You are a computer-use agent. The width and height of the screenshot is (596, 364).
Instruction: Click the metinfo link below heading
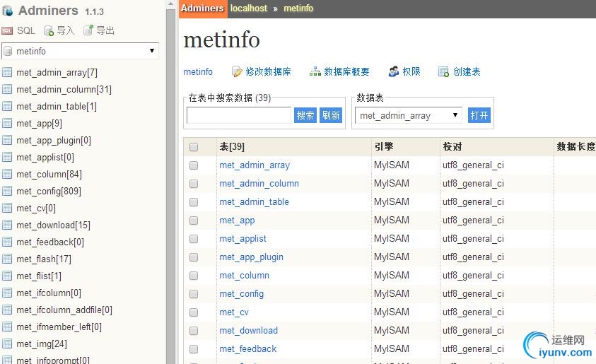(x=198, y=71)
